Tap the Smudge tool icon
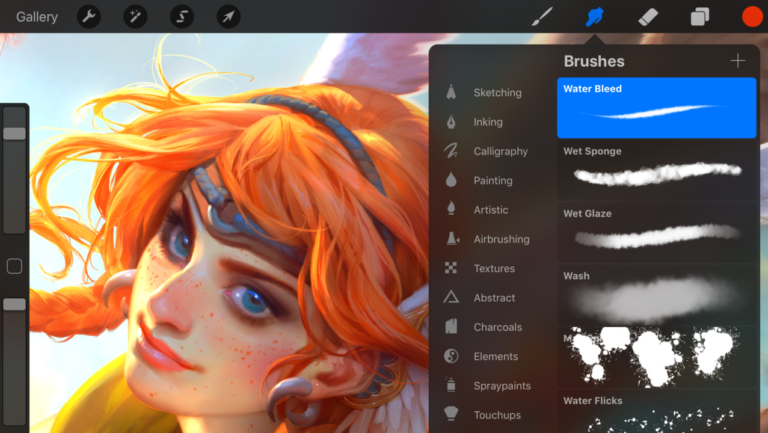 [595, 16]
